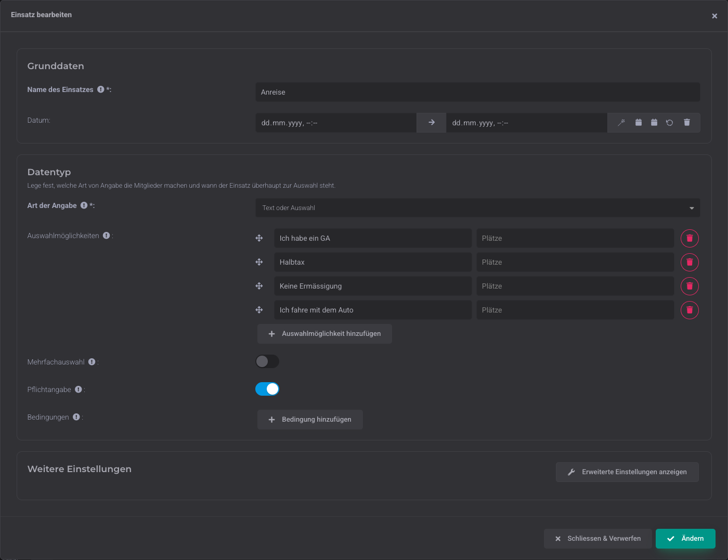Viewport: 728px width, 560px height.
Task: Close the 'Einsatz bearbeiten' dialog with X
Action: pos(714,16)
